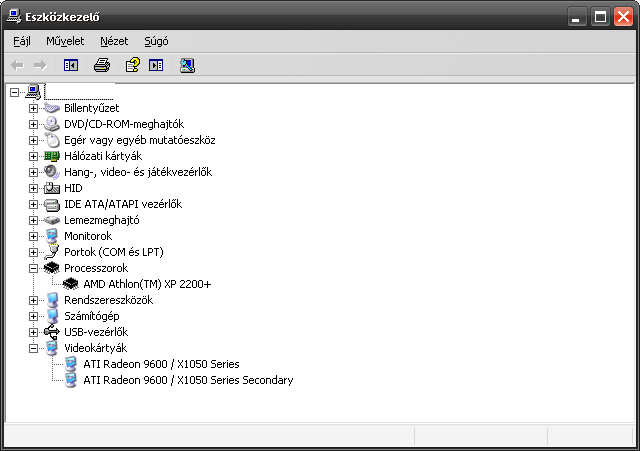Open the Művelet menu
The width and height of the screenshot is (640, 451).
[x=65, y=41]
